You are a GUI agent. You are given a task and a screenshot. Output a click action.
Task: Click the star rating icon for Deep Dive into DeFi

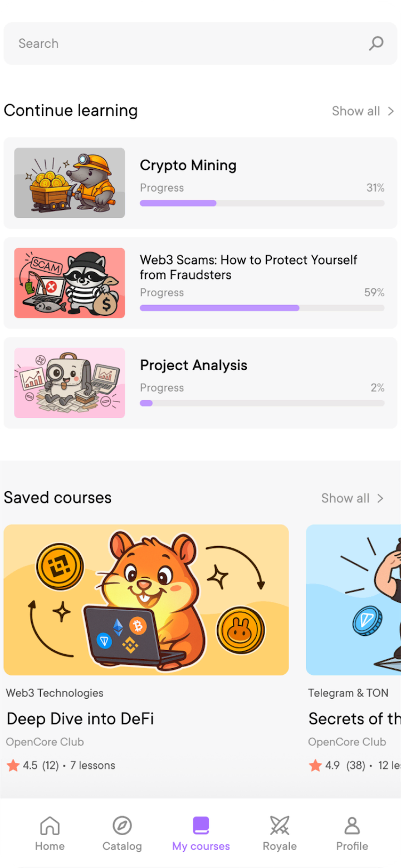click(13, 766)
